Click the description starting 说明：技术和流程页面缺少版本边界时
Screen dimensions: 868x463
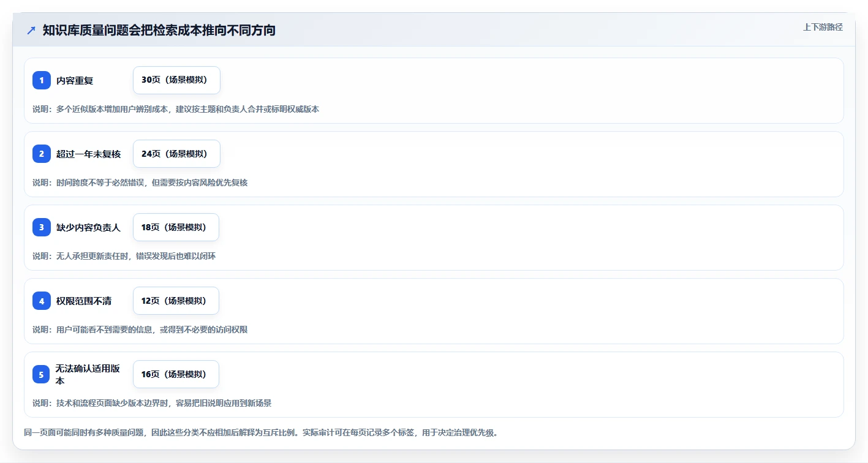(152, 403)
